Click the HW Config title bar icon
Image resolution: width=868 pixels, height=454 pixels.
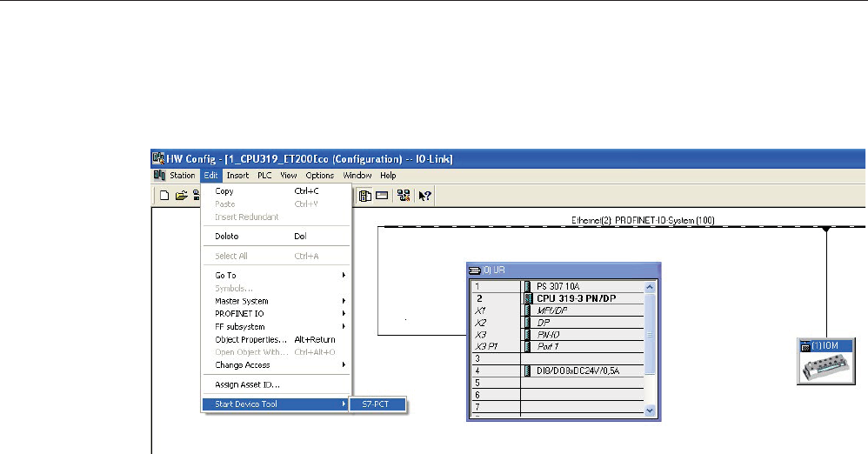pyautogui.click(x=158, y=159)
